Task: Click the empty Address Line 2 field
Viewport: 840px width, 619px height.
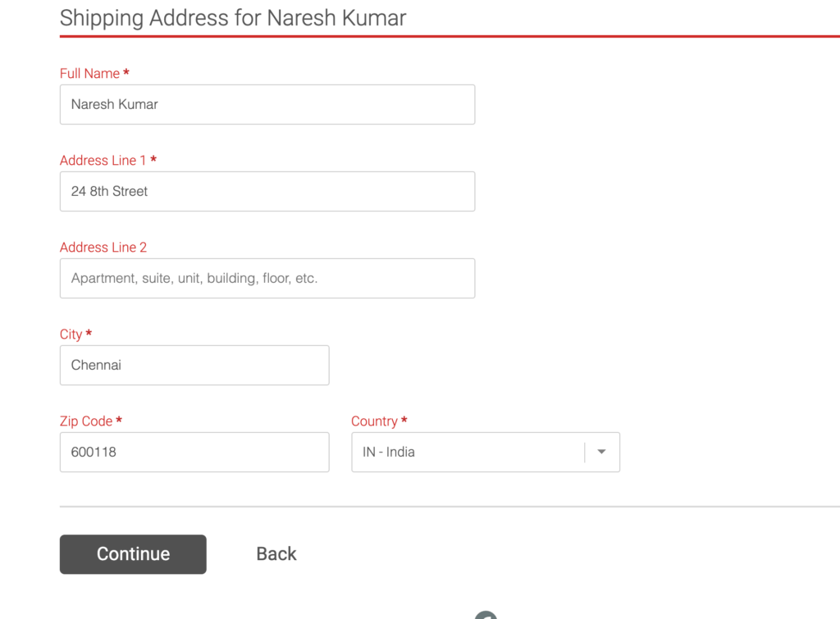Action: click(x=267, y=279)
